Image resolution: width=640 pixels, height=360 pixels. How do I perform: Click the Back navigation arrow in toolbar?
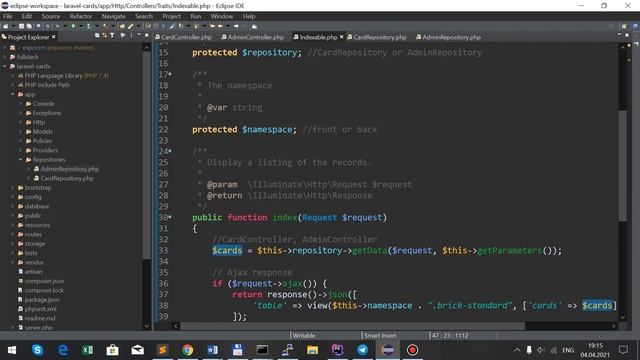click(220, 26)
